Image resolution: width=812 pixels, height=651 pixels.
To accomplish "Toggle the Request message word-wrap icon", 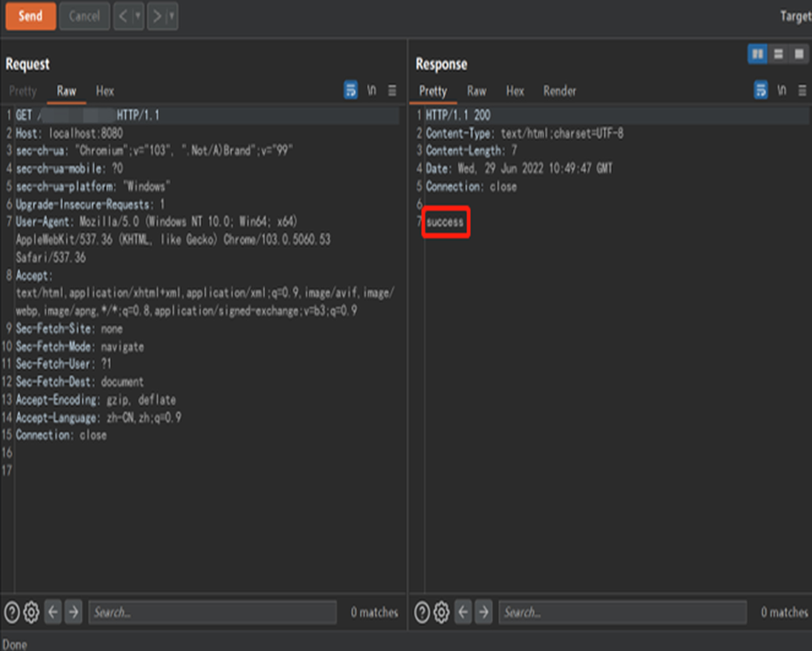I will pyautogui.click(x=351, y=90).
